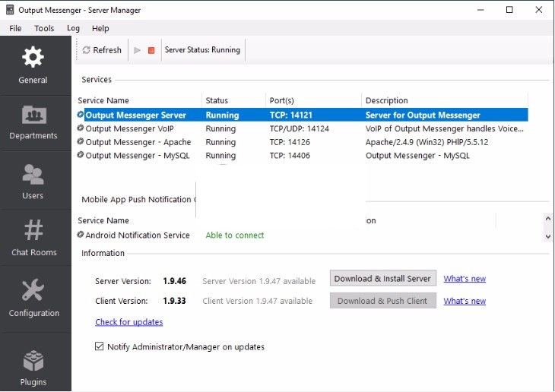Sort services by Status column header
The height and width of the screenshot is (392, 555).
pyautogui.click(x=217, y=100)
